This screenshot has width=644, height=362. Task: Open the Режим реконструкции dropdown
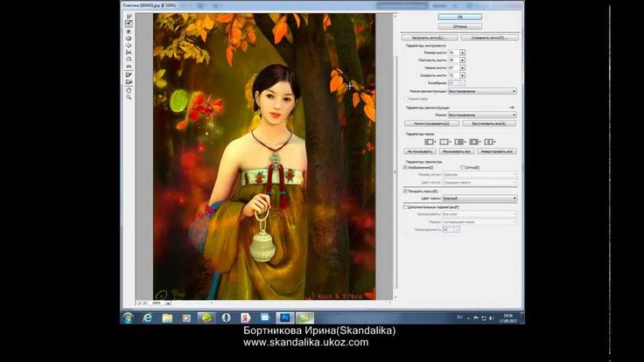tap(482, 91)
